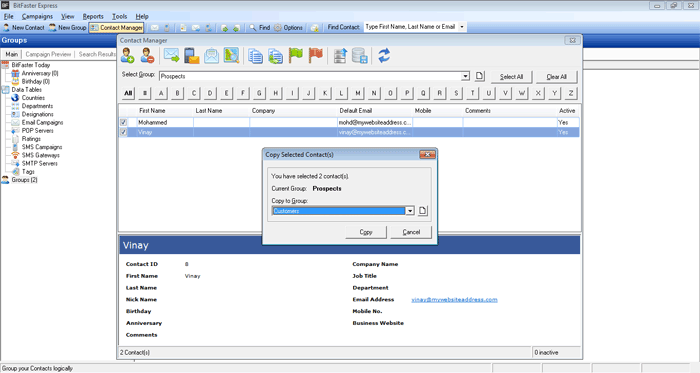700x373 pixels.
Task: Open the vinay@mywebsiteaddress.com email link
Action: pyautogui.click(x=454, y=300)
